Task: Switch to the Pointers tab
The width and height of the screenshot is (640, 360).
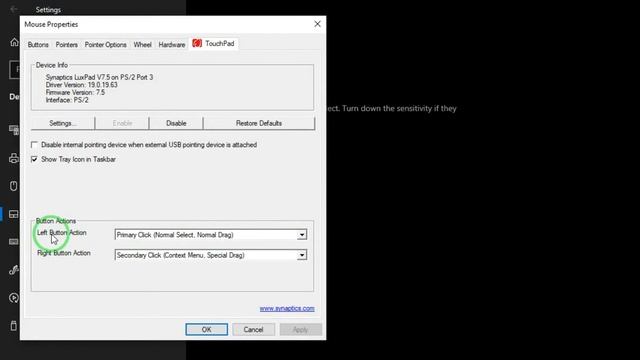Action: pos(67,44)
